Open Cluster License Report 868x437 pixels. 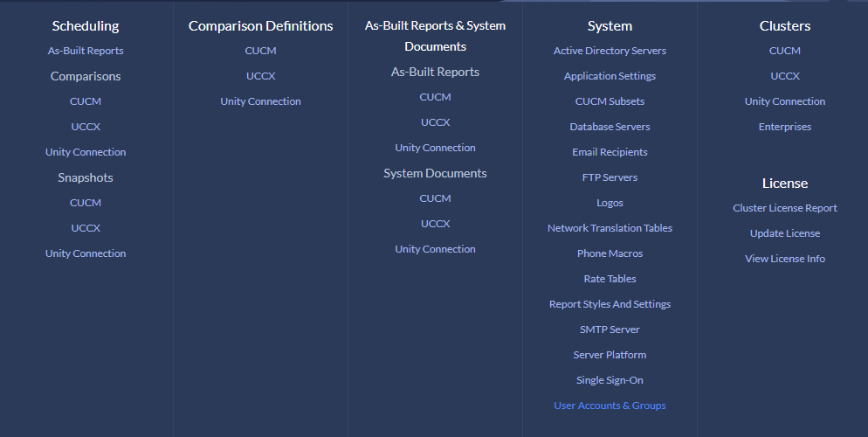tap(784, 208)
